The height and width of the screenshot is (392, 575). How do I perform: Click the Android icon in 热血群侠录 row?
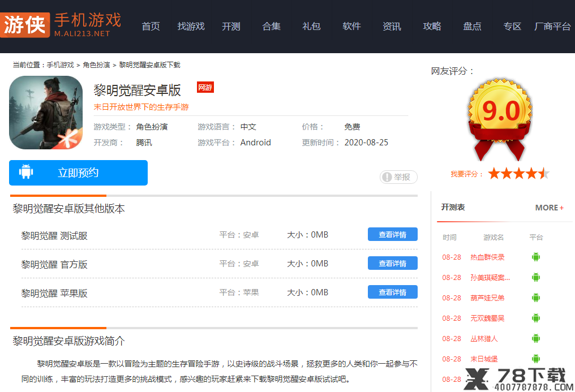[x=536, y=257]
